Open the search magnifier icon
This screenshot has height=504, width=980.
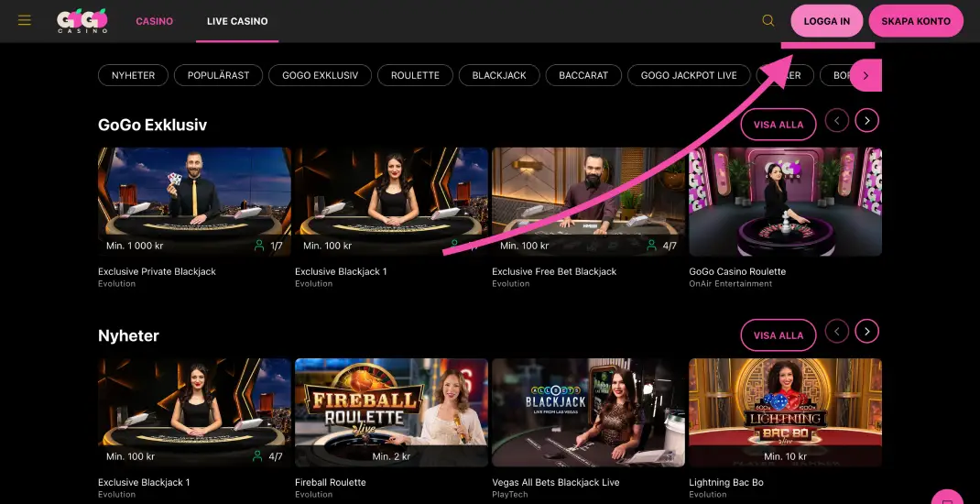pyautogui.click(x=768, y=21)
